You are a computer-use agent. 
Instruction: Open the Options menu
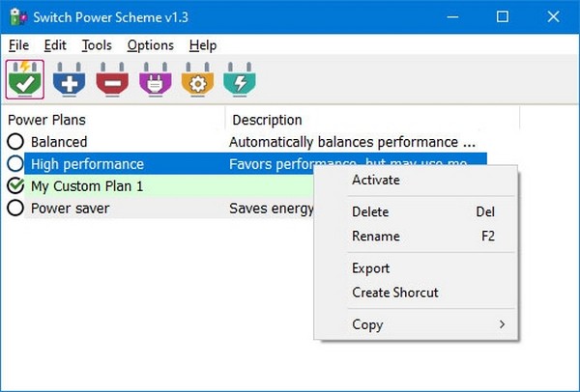click(150, 45)
